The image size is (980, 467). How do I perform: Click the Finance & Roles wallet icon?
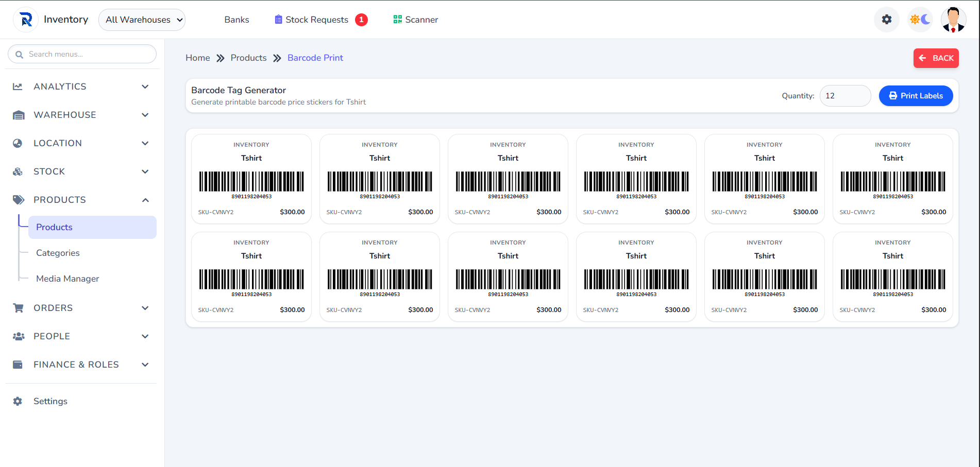click(x=18, y=365)
